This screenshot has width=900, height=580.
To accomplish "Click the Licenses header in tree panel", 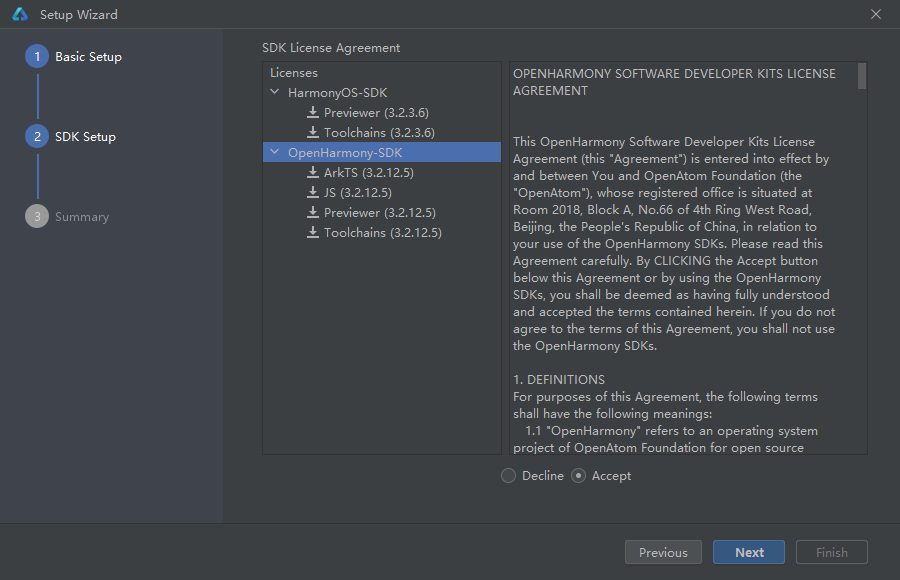I will click(294, 73).
